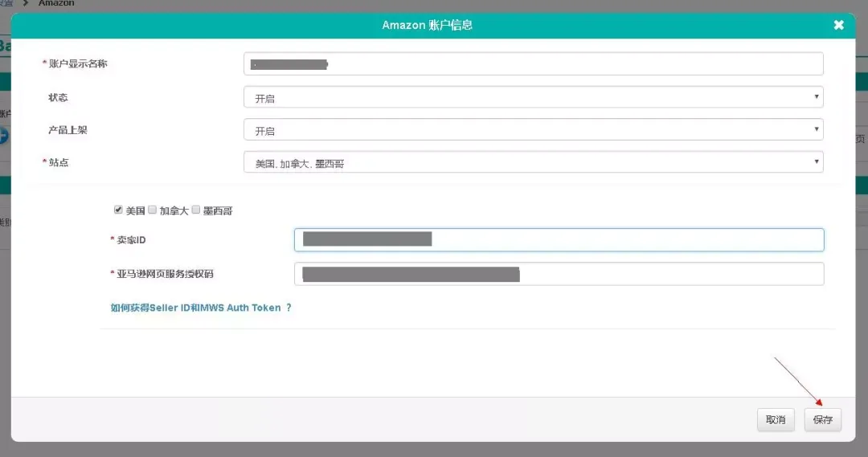Click the 保存 button
This screenshot has height=457, width=868.
click(x=823, y=419)
